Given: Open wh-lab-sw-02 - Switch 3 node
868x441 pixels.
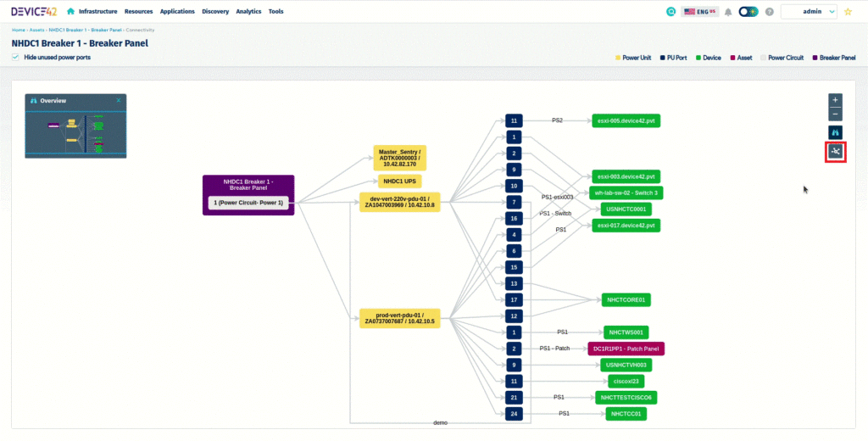Looking at the screenshot, I should (626, 193).
